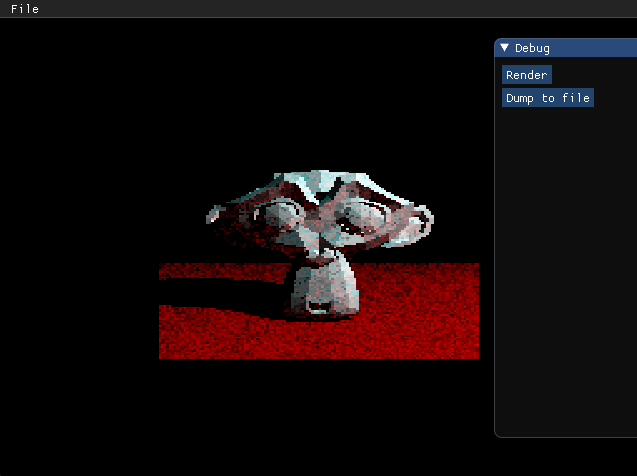Click the Render button
The height and width of the screenshot is (476, 637).
pyautogui.click(x=526, y=75)
